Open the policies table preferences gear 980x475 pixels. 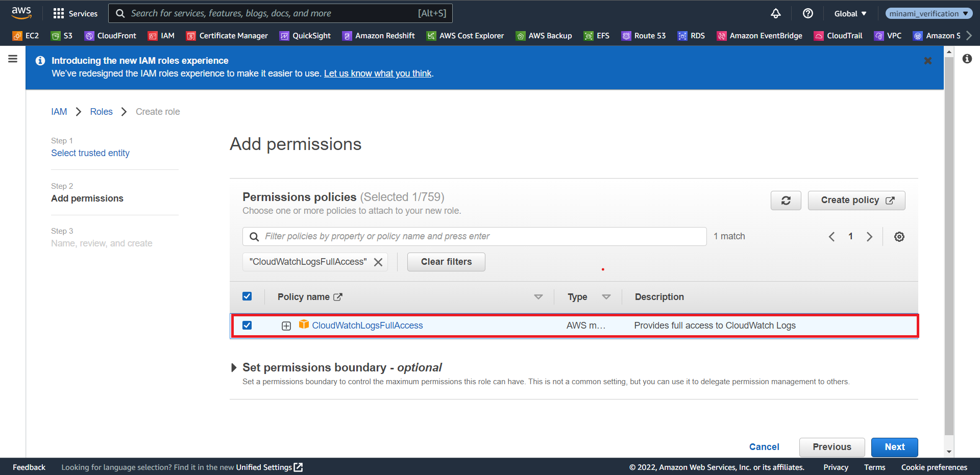tap(899, 236)
